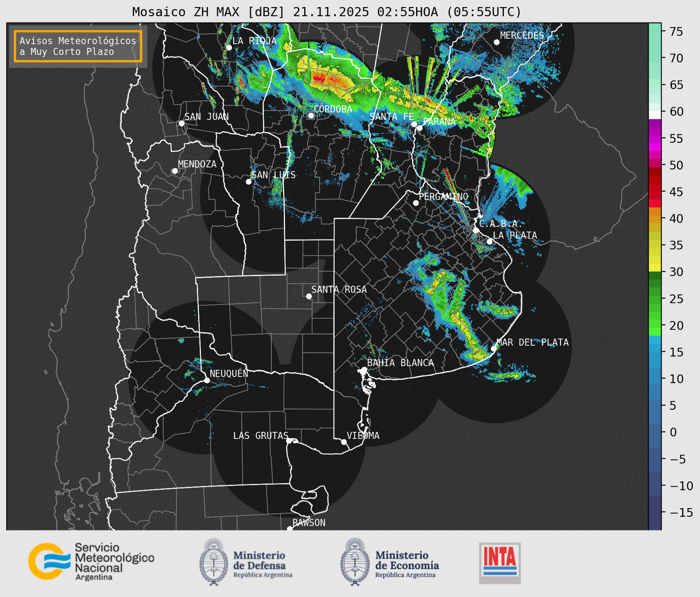Click the Servicio Meteorológico Nacional logo

[91, 561]
